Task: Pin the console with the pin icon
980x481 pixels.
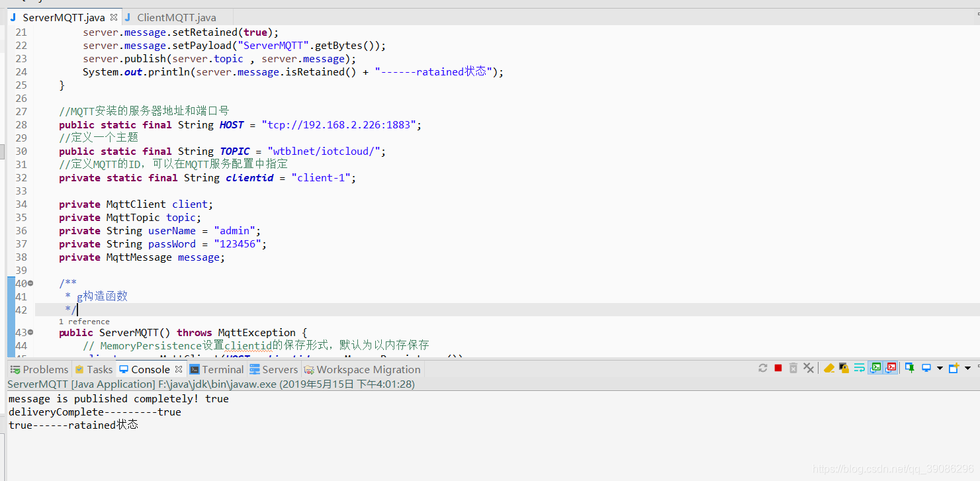Action: coord(911,368)
